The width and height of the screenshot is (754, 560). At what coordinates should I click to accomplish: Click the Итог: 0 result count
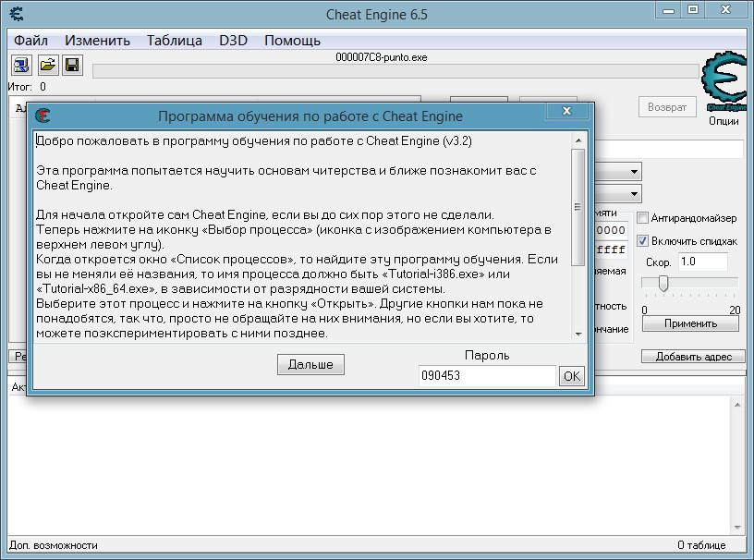27,87
